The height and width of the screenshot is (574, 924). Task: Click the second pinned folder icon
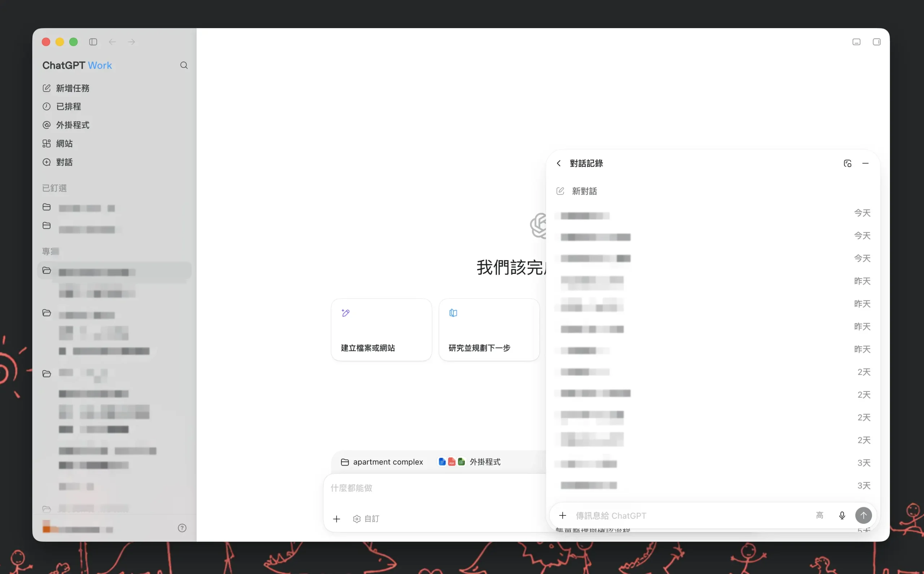(x=47, y=225)
